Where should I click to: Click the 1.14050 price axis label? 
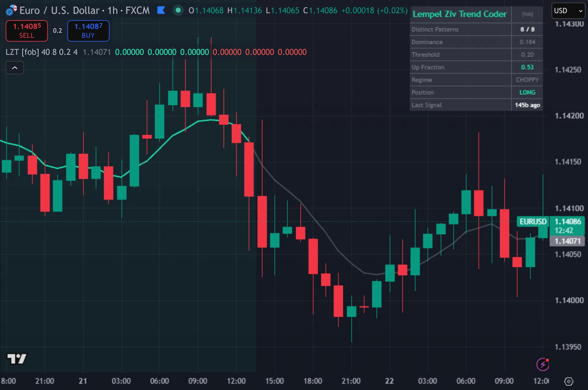click(x=568, y=254)
